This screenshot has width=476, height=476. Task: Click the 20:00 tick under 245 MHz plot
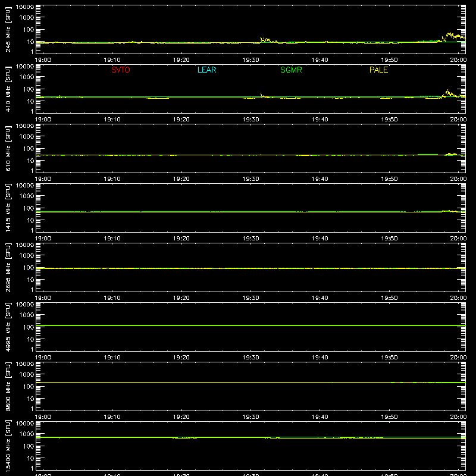(458, 60)
